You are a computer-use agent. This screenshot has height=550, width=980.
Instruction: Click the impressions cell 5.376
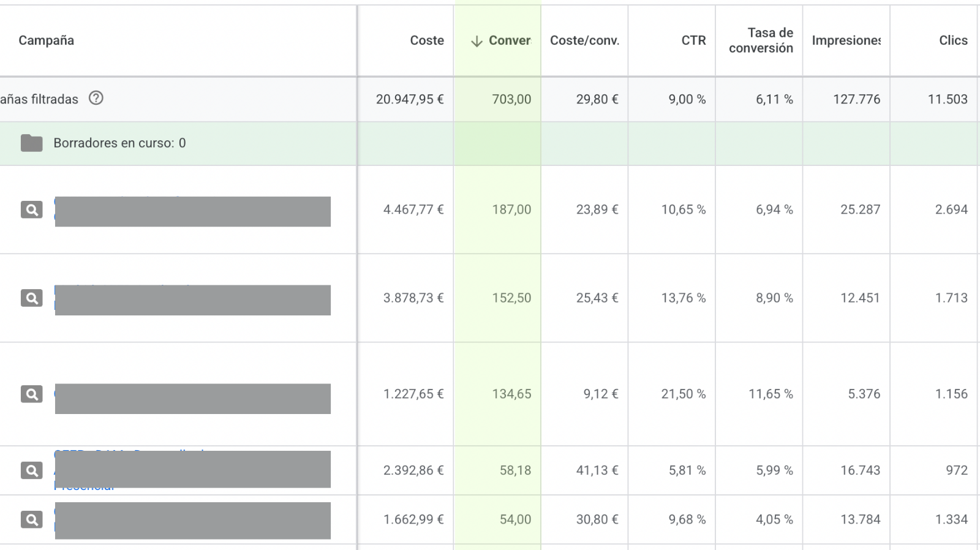(864, 394)
